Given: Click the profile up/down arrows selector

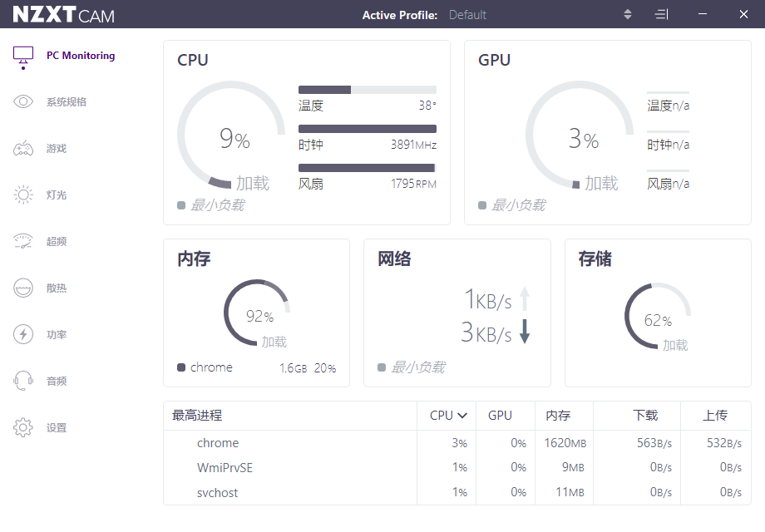Looking at the screenshot, I should pos(628,15).
